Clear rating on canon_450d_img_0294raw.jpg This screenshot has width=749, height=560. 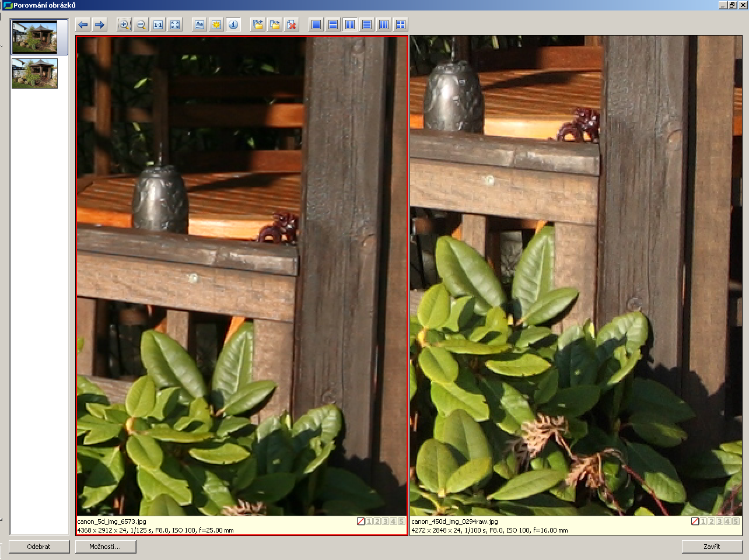click(x=695, y=521)
